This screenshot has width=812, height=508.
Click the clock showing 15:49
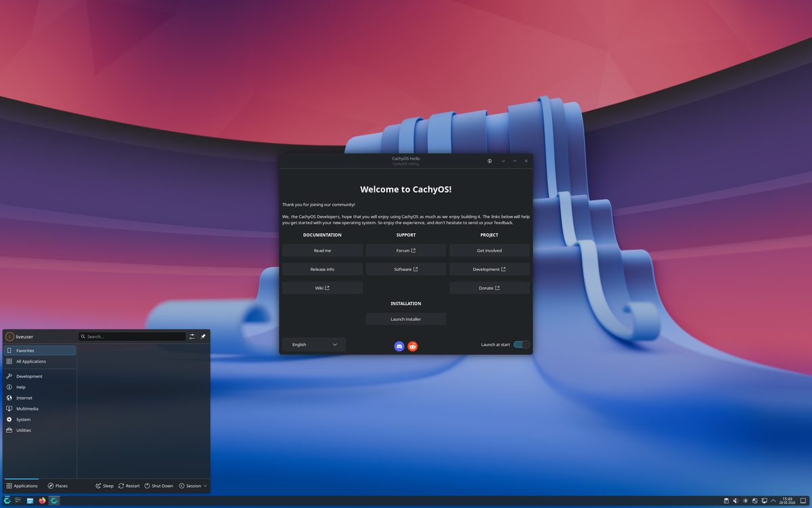[x=788, y=499]
